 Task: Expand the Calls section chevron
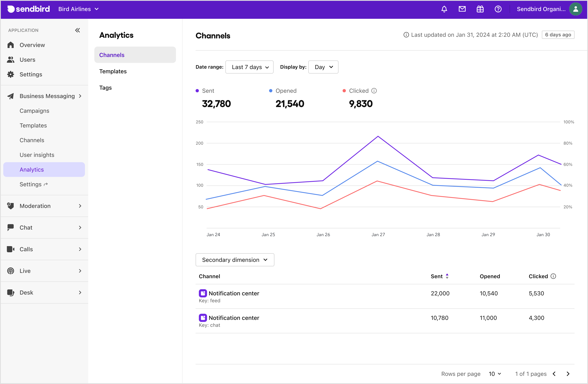[x=80, y=249]
